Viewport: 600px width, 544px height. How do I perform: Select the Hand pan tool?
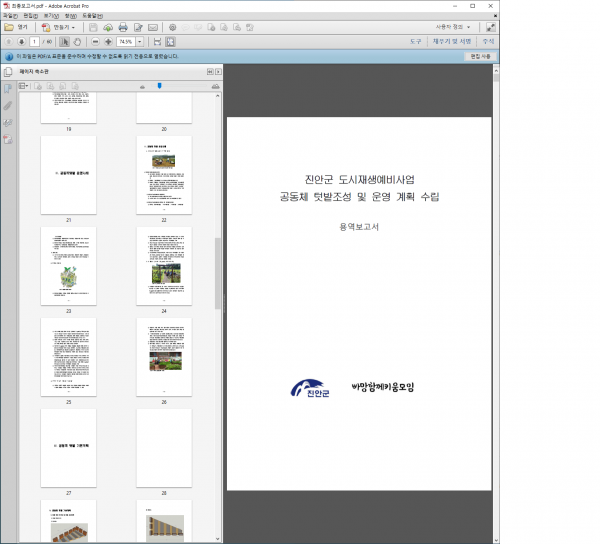click(x=77, y=42)
